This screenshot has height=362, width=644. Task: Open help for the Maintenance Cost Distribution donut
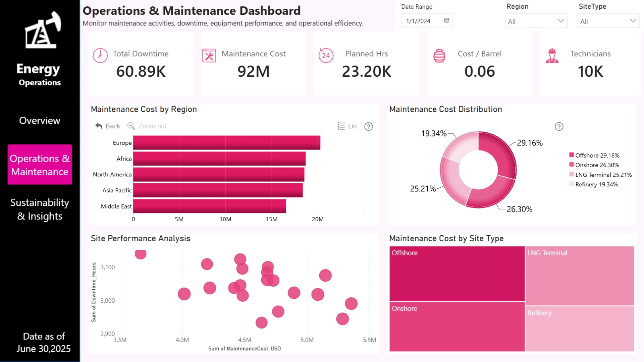pos(559,126)
